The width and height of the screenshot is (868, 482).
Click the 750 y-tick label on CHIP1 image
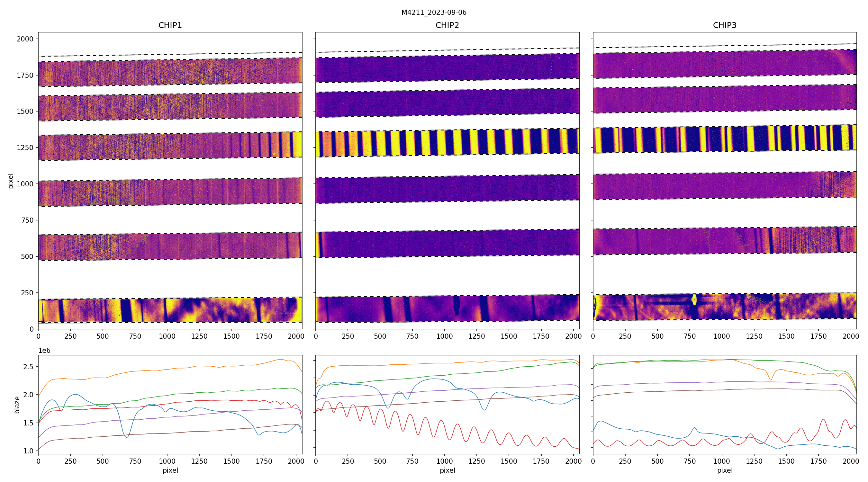point(27,220)
